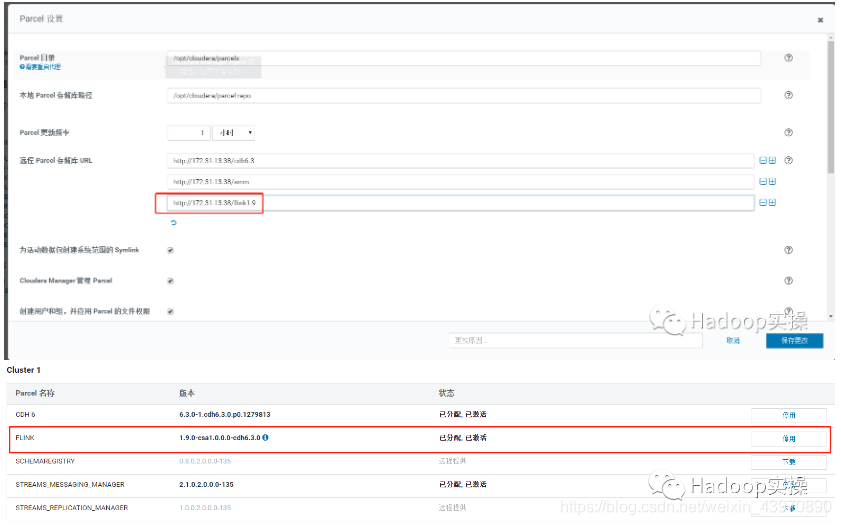The width and height of the screenshot is (841, 525).
Task: Click the link under Parcel directory label
Action: coord(40,67)
